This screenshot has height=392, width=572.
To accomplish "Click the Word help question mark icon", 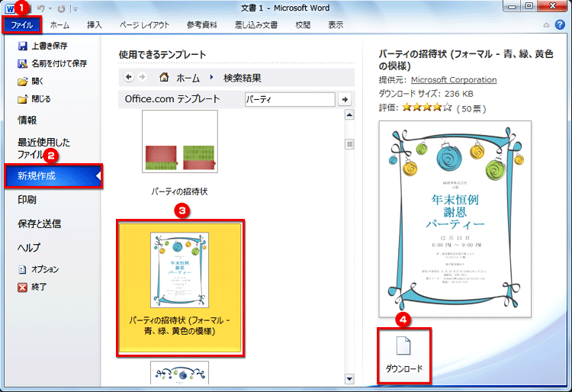I will (560, 25).
